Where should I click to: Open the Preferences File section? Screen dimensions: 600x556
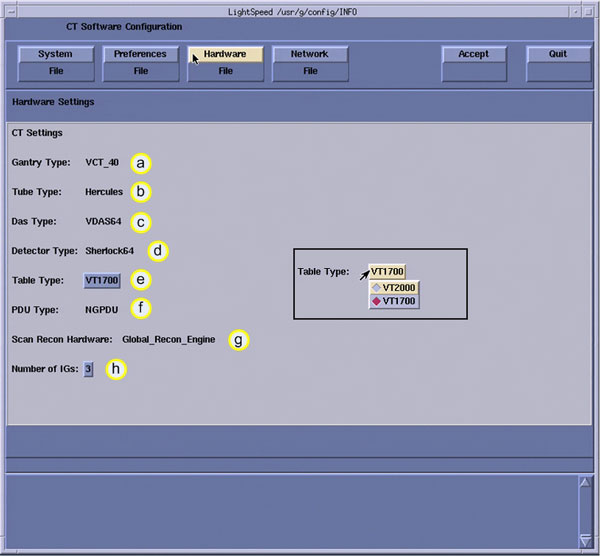pyautogui.click(x=140, y=62)
